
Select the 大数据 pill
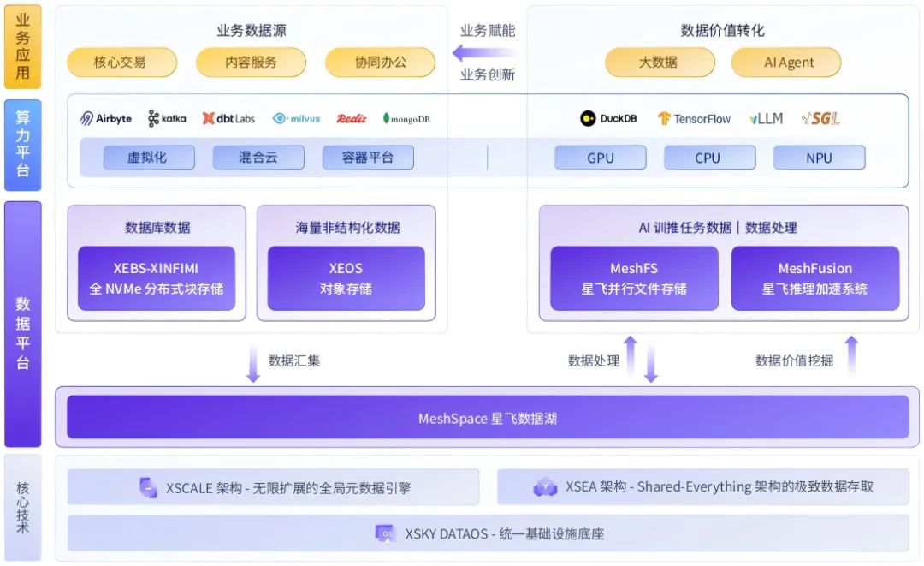pyautogui.click(x=660, y=63)
